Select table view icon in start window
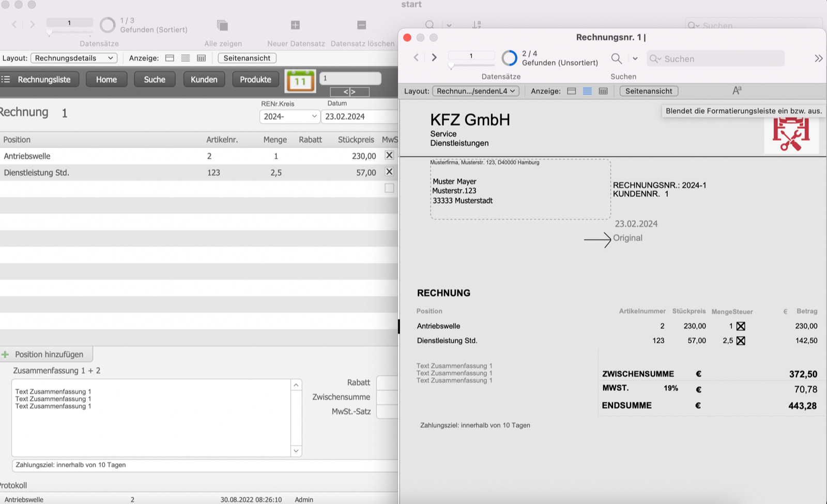The image size is (827, 504). 202,58
